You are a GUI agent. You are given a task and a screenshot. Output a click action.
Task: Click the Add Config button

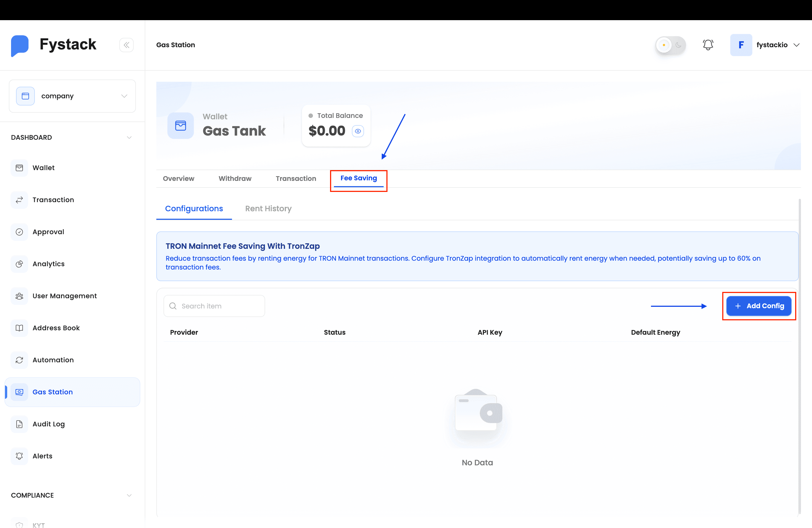point(759,306)
